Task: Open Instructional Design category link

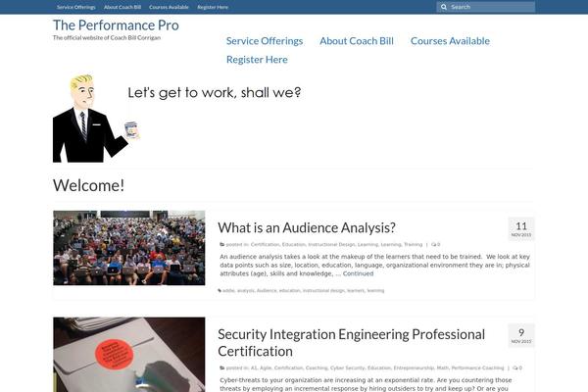Action: click(331, 245)
